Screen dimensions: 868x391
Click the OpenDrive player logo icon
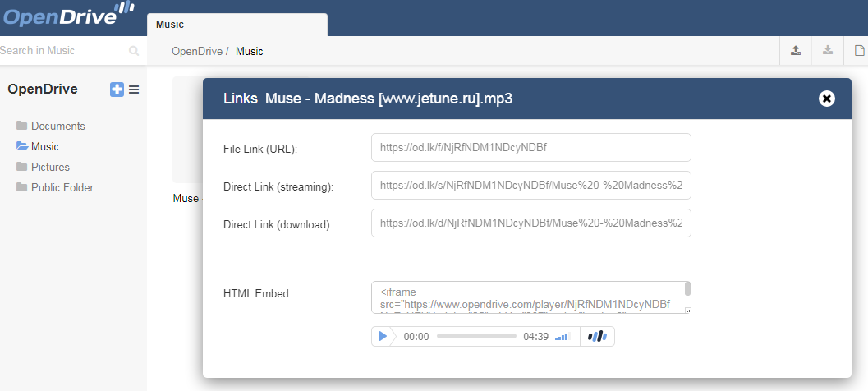point(597,336)
